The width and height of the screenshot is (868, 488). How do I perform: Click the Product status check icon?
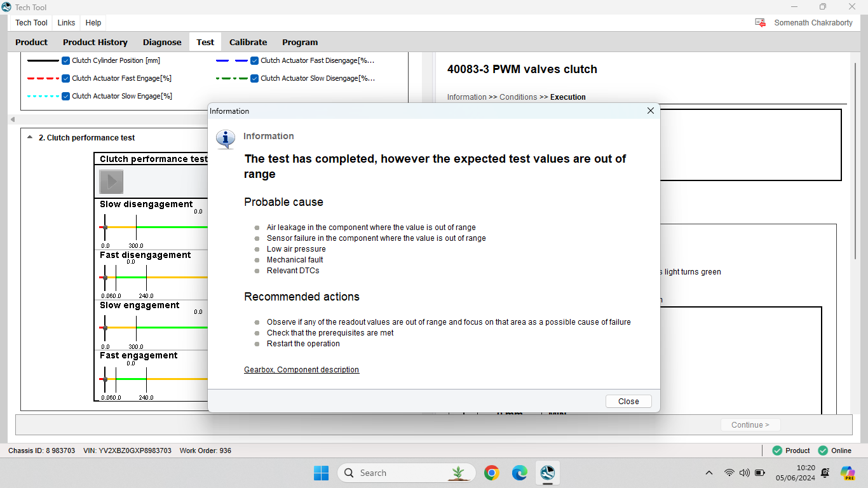[777, 451]
